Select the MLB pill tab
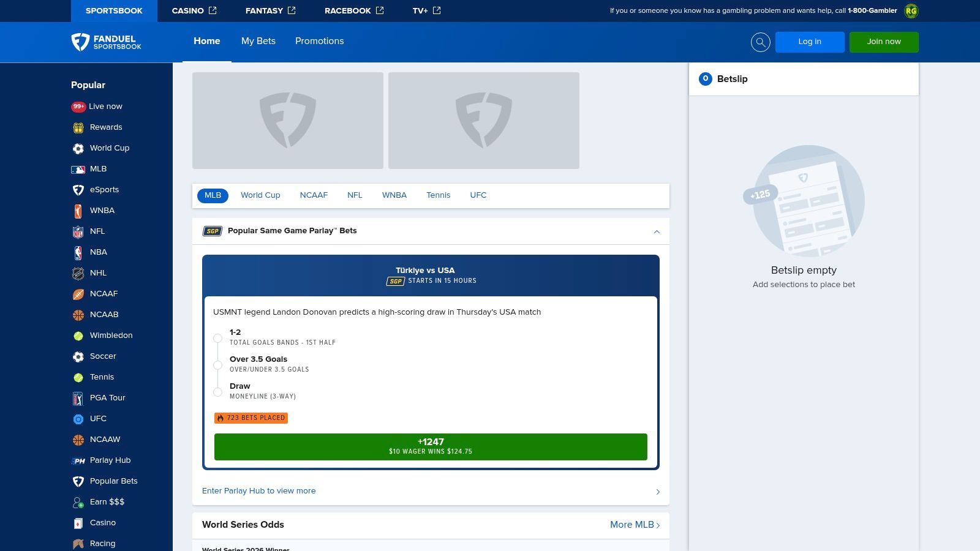The image size is (980, 551). [213, 195]
